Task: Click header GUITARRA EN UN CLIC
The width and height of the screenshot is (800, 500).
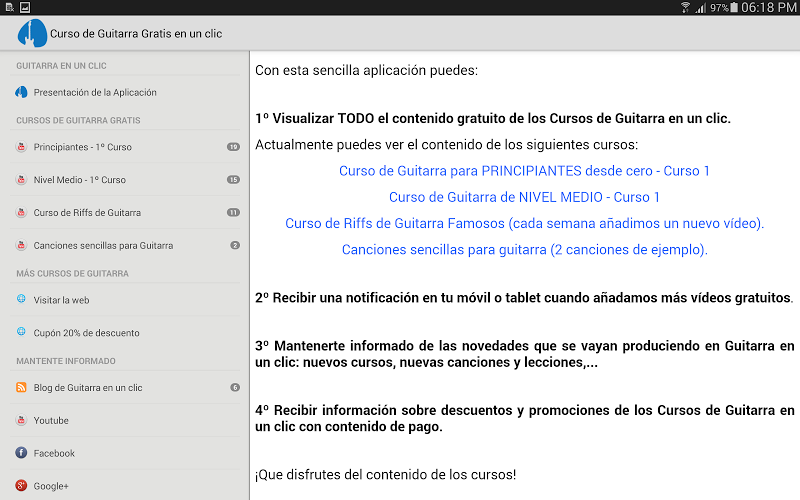Action: pyautogui.click(x=61, y=66)
